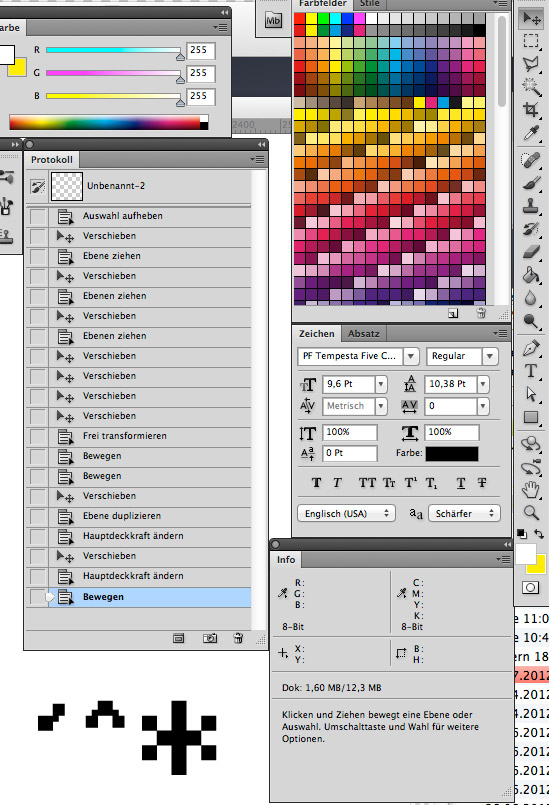Screen dimensions: 549x805
Task: Click the Unbenannt-2 snapshot thumbnail
Action: (67, 186)
